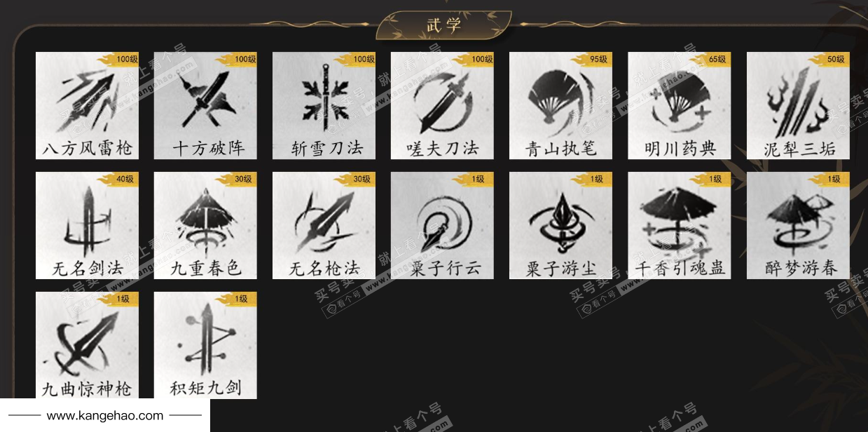The width and height of the screenshot is (868, 432).
Task: Open the 千香引魂蛊 umbrella icon
Action: click(680, 226)
